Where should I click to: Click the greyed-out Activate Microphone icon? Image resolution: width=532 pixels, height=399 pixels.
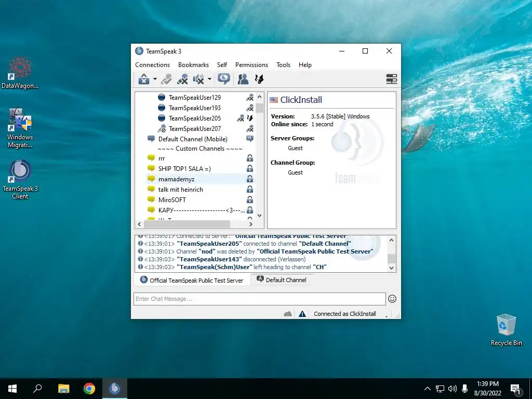tap(166, 79)
